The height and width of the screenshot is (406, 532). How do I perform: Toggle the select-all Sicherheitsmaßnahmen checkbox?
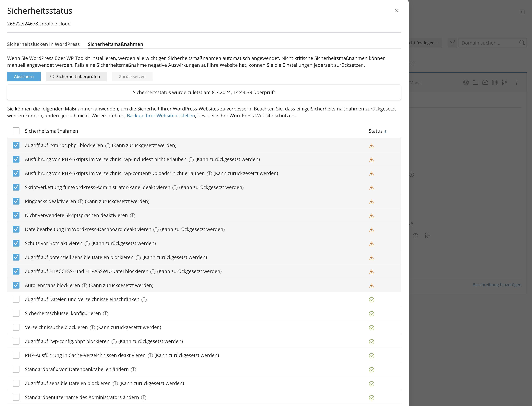click(x=16, y=131)
